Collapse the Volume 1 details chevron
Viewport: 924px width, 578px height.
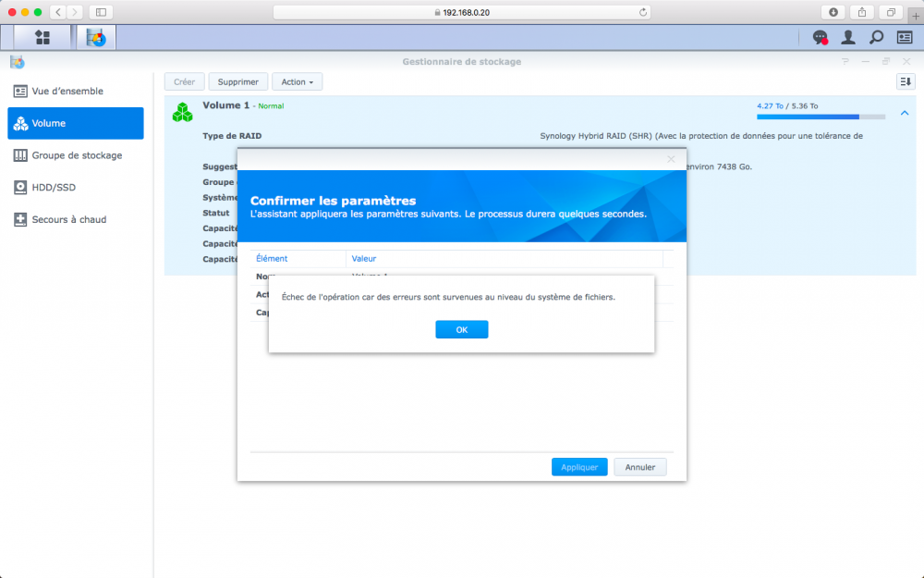905,113
